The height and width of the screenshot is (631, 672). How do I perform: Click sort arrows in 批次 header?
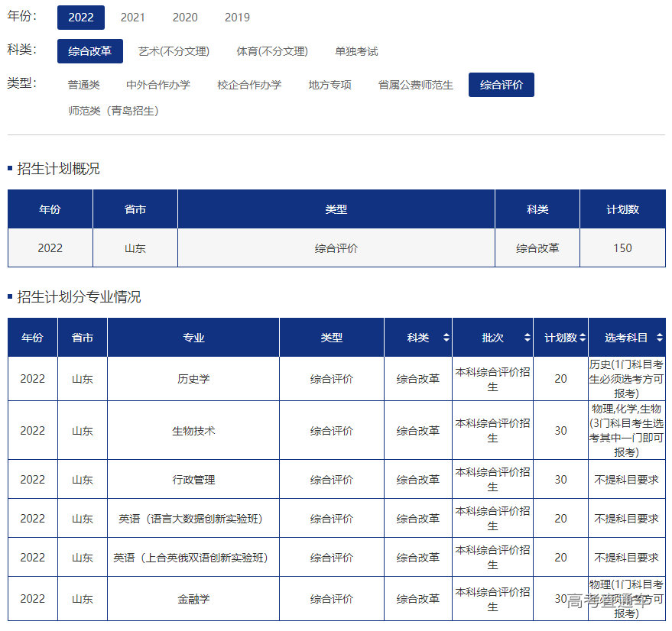pyautogui.click(x=527, y=338)
